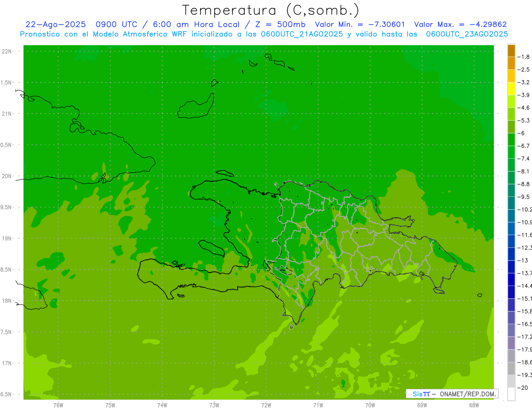Click the "6:00 am Hora Local" text
This screenshot has height=411, width=532.
click(x=197, y=24)
